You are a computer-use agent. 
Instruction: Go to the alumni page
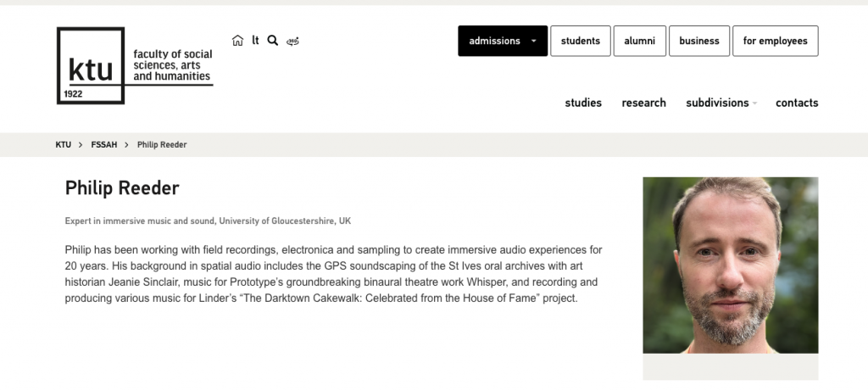click(x=640, y=41)
